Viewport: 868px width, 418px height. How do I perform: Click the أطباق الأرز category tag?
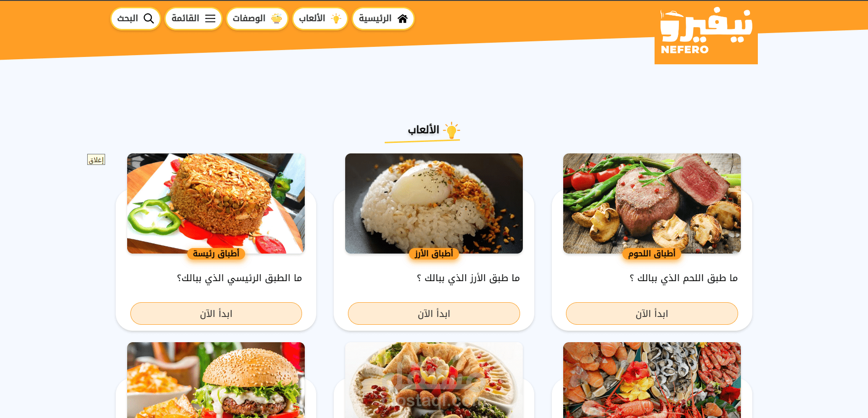click(434, 254)
